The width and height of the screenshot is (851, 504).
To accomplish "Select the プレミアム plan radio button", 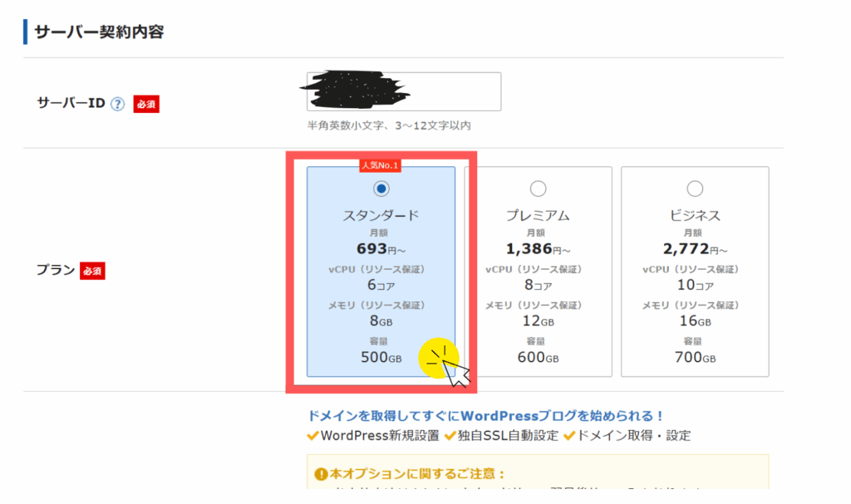I will click(538, 188).
